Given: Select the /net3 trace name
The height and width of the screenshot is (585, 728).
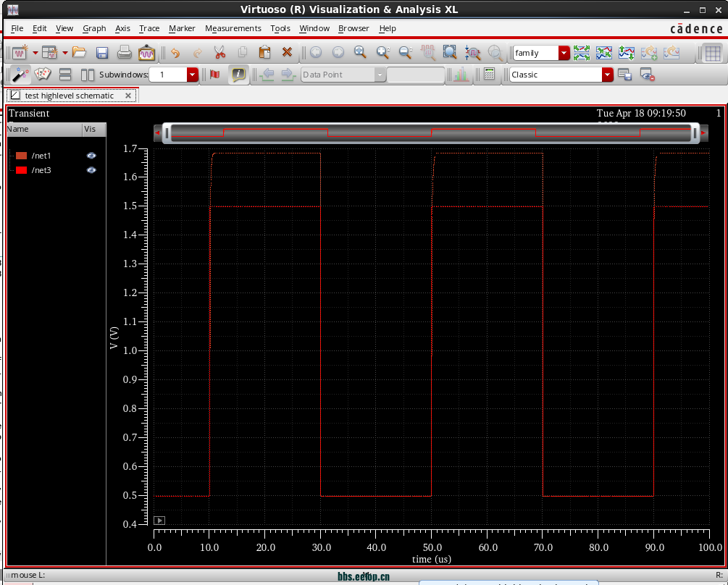Looking at the screenshot, I should (x=41, y=170).
